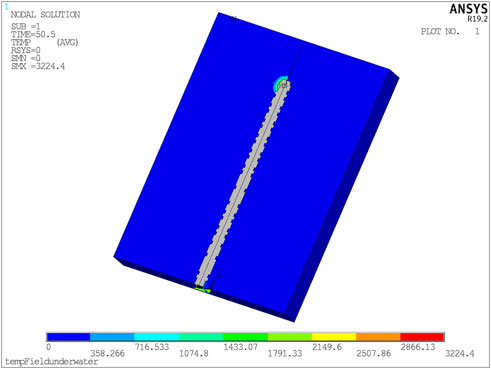The height and width of the screenshot is (369, 491).
Task: Click the red color band in legend
Action: click(x=422, y=337)
